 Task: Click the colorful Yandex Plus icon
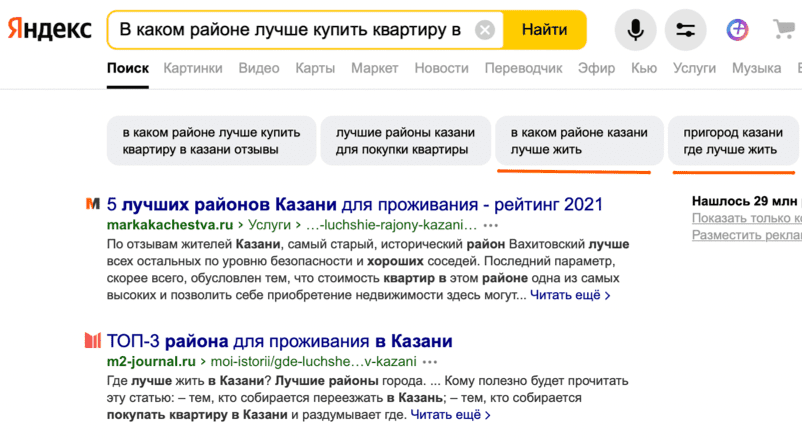738,30
